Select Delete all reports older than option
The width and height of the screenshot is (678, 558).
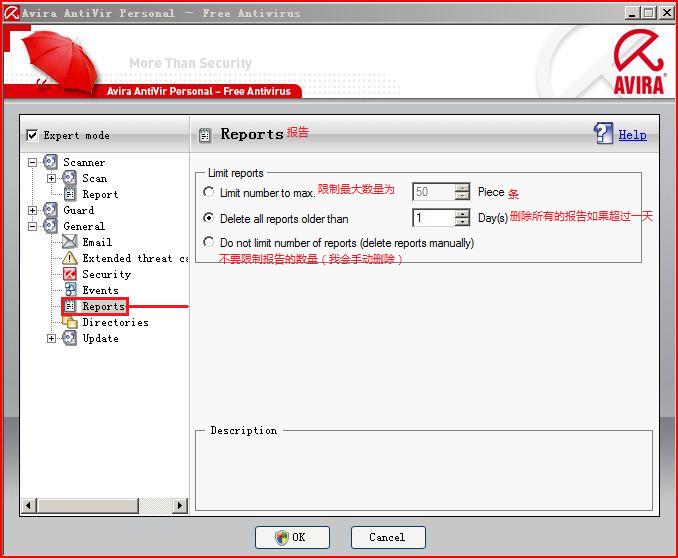[208, 218]
